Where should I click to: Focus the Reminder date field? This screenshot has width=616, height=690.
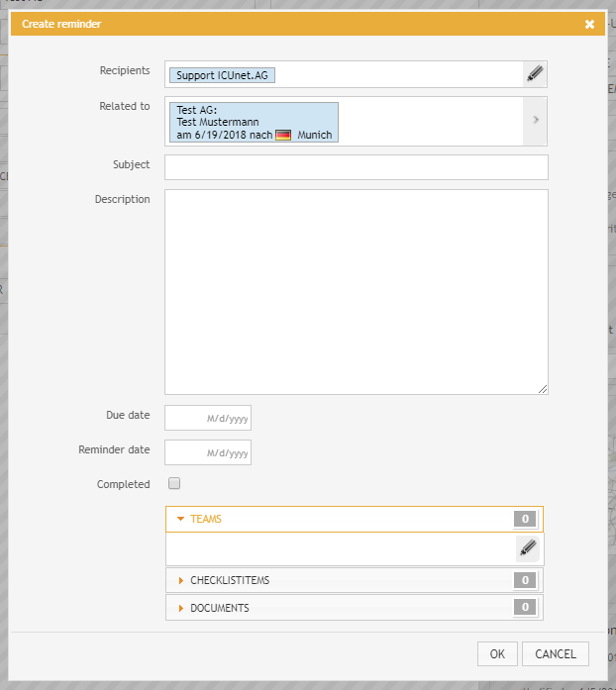(x=208, y=452)
